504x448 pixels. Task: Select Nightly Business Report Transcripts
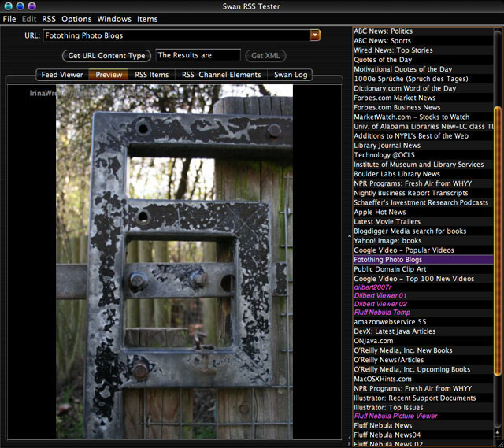pyautogui.click(x=423, y=193)
